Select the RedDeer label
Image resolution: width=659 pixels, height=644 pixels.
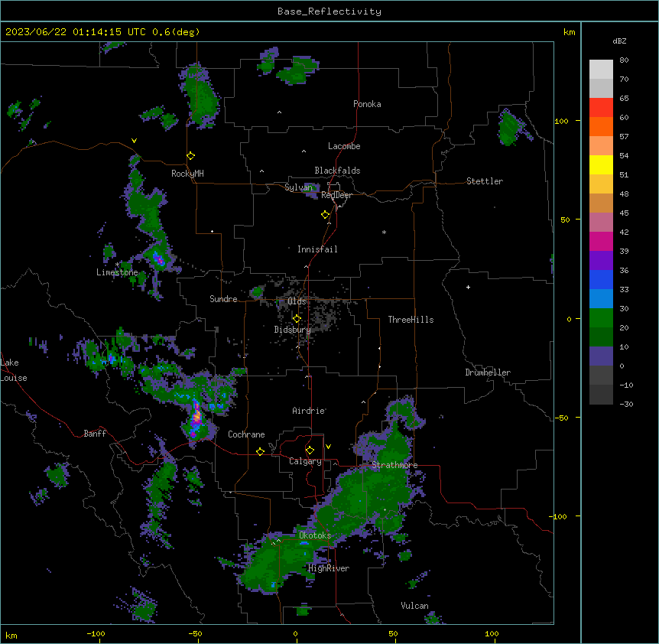336,195
